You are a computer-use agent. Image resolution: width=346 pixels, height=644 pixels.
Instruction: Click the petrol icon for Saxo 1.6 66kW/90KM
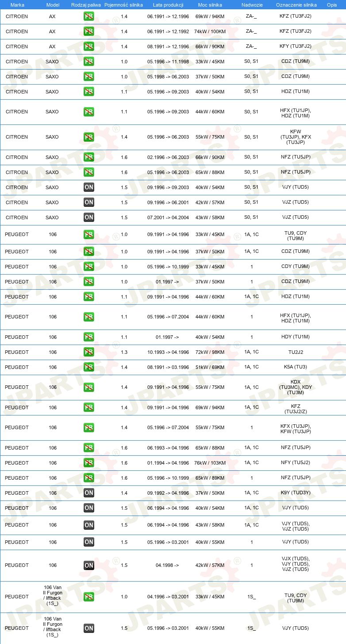(x=89, y=158)
